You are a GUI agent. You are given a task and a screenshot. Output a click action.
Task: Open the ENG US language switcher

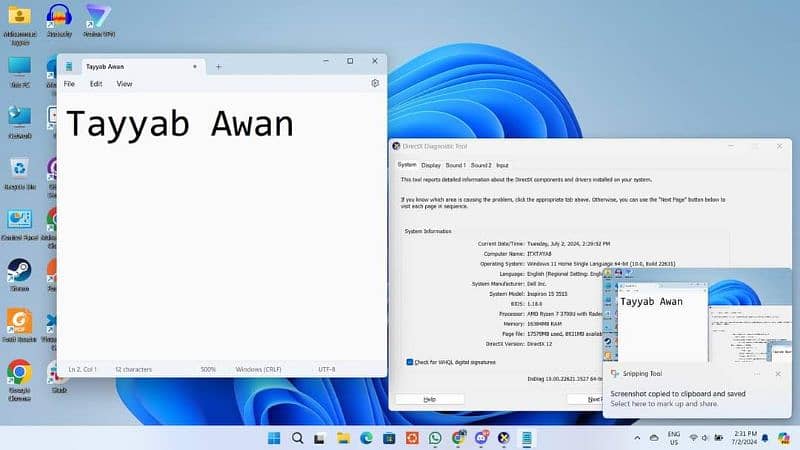click(x=674, y=438)
